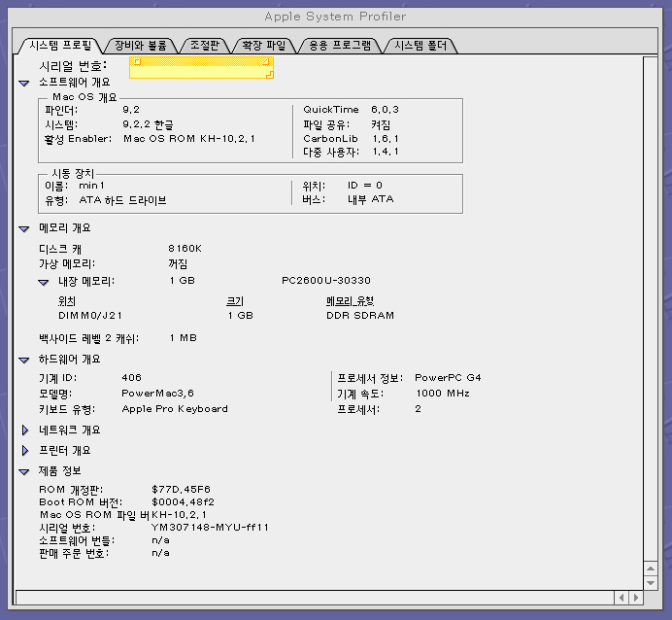Expand the 프린터 개요 section
This screenshot has height=620, width=672.
[x=24, y=451]
